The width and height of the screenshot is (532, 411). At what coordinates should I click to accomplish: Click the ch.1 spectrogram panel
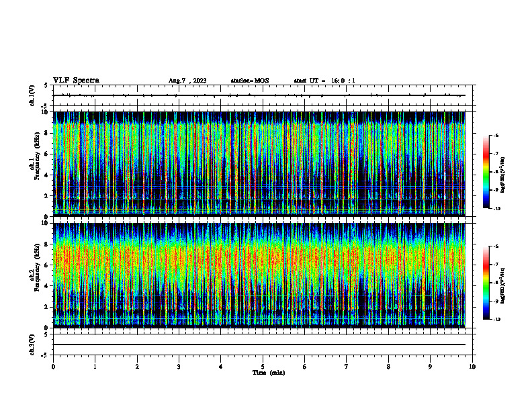click(x=259, y=164)
